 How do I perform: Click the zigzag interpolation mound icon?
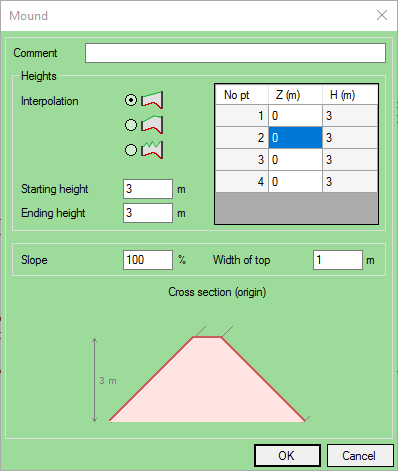(152, 150)
